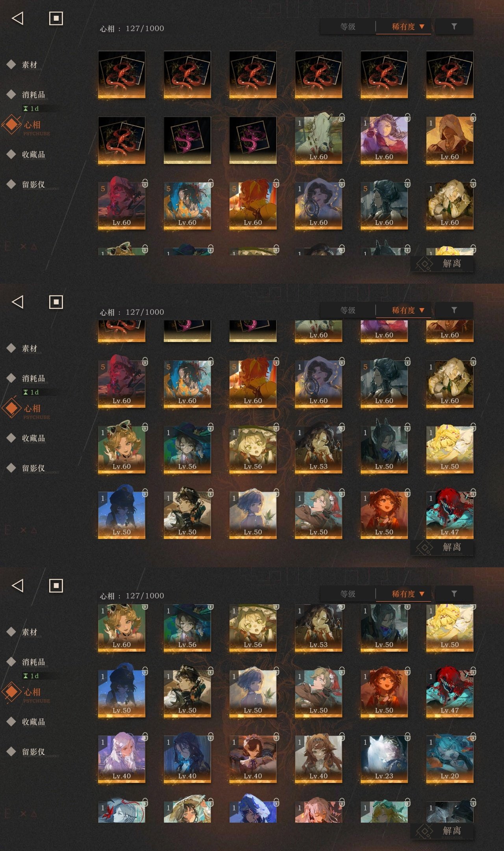
Task: Select the Lv.53 psychube in the middle screenshot
Action: pyautogui.click(x=318, y=449)
